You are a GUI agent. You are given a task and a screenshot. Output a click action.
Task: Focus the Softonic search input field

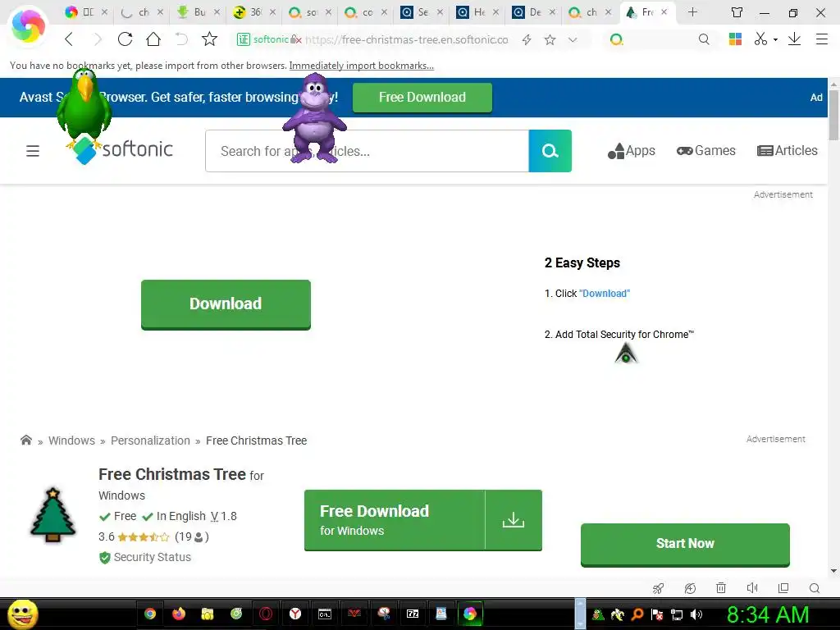(367, 151)
